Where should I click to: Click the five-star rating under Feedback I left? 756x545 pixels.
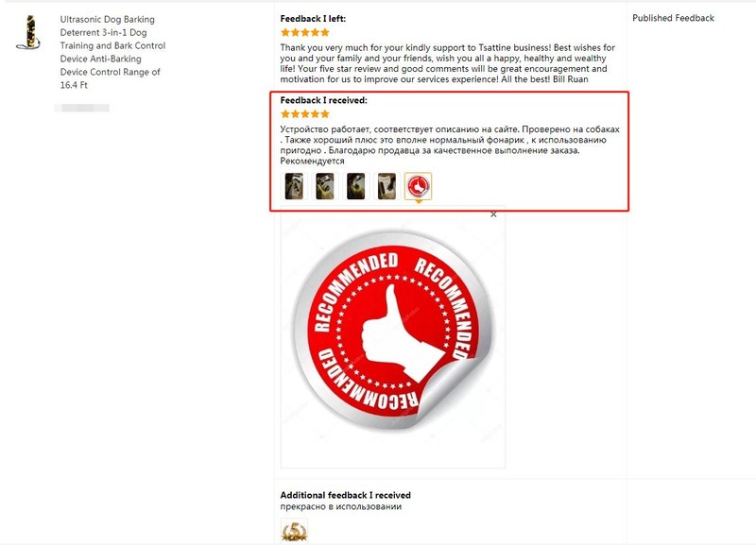(x=304, y=32)
